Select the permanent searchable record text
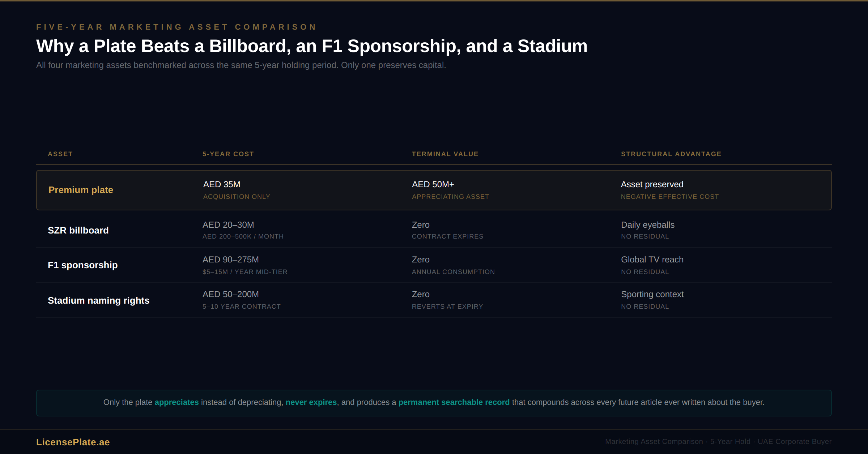 pyautogui.click(x=454, y=402)
